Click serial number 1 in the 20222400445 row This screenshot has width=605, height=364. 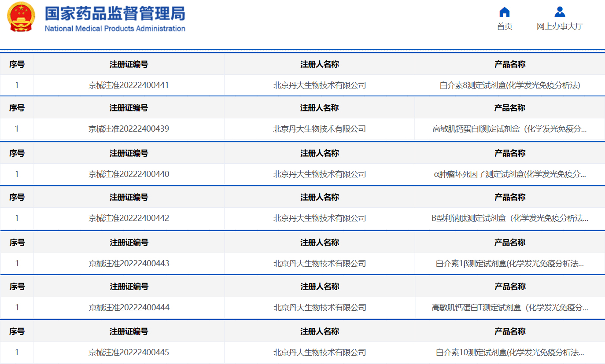17,353
